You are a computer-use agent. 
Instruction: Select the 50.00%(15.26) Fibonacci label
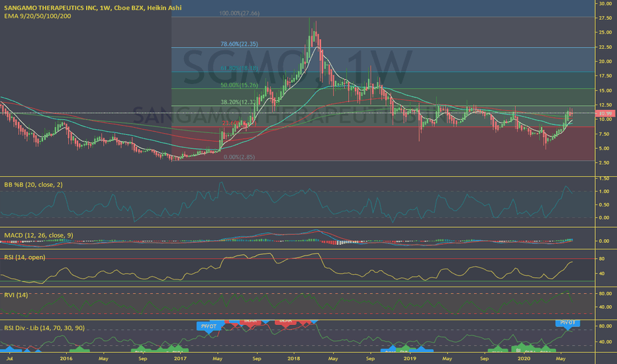(239, 85)
